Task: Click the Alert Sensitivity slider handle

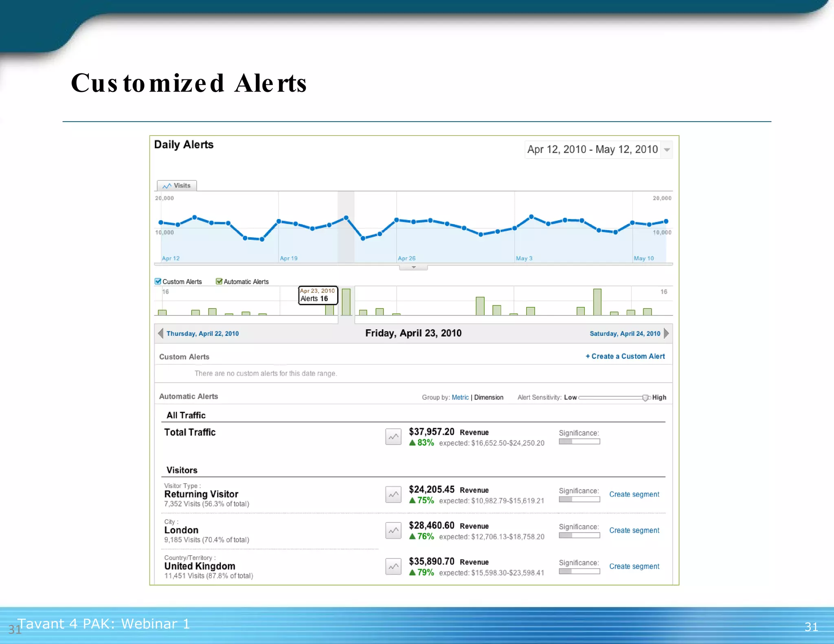Action: click(x=645, y=398)
